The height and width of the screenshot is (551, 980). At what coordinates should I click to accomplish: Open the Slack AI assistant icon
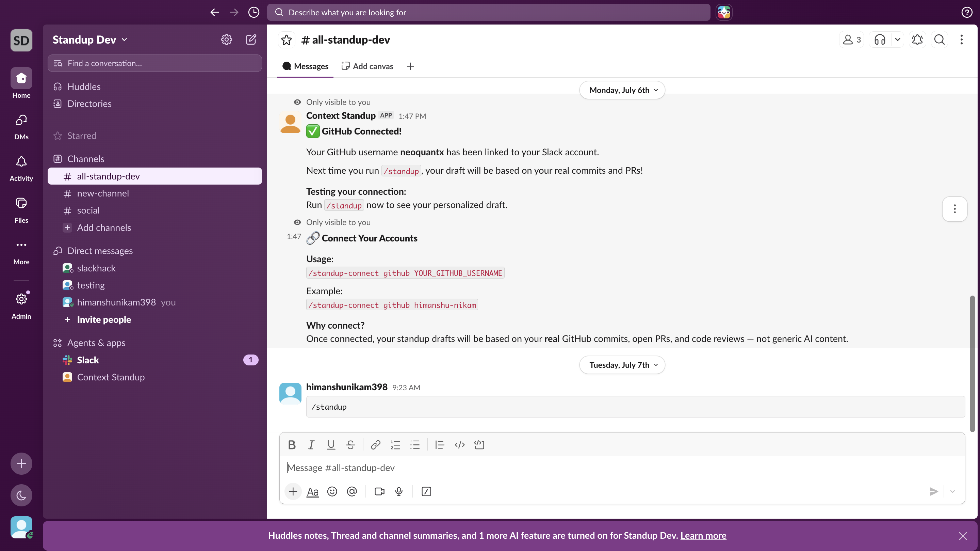pyautogui.click(x=723, y=12)
